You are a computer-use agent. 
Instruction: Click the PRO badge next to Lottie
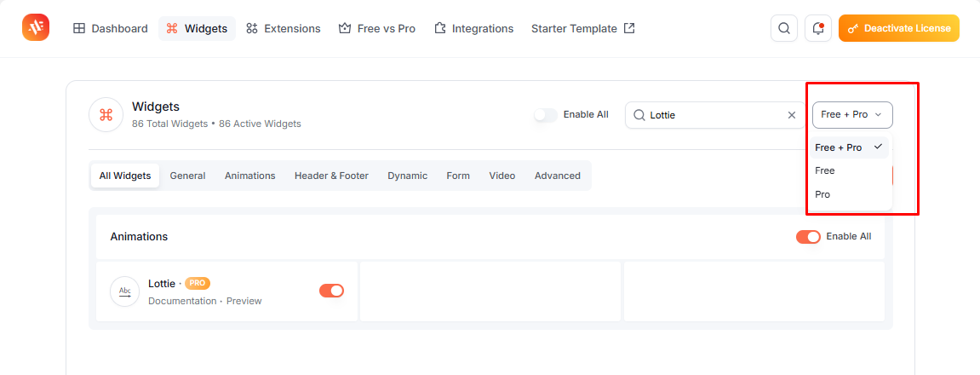(x=198, y=284)
